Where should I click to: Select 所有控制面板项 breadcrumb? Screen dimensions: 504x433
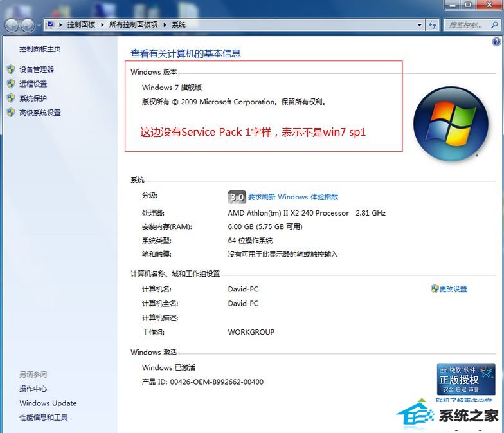click(x=134, y=24)
